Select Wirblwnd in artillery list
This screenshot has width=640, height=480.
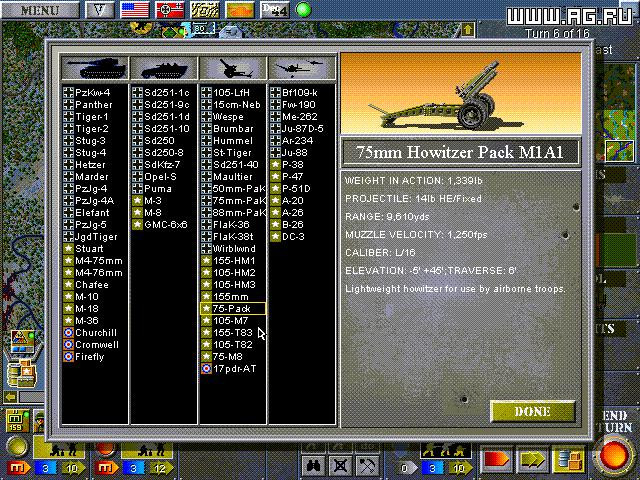coord(234,249)
